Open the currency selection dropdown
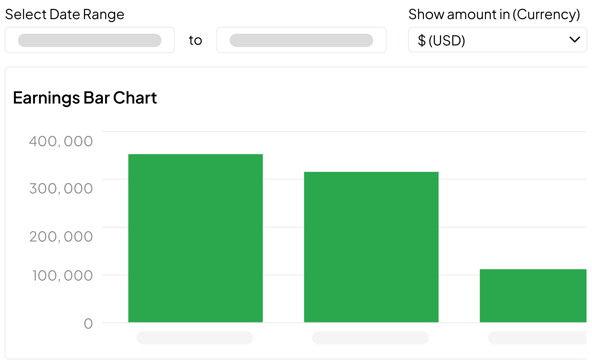Viewport: 592px width, 364px height. pyautogui.click(x=498, y=40)
